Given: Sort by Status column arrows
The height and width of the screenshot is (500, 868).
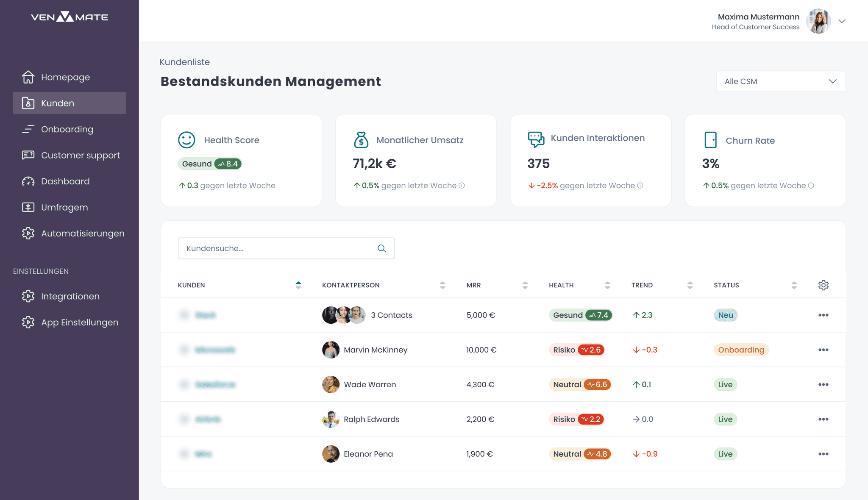Looking at the screenshot, I should pyautogui.click(x=794, y=285).
